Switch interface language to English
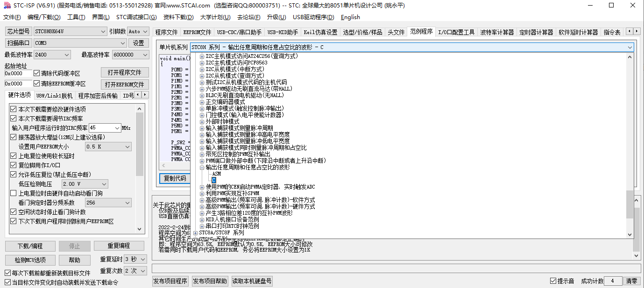This screenshot has width=644, height=288. (350, 17)
